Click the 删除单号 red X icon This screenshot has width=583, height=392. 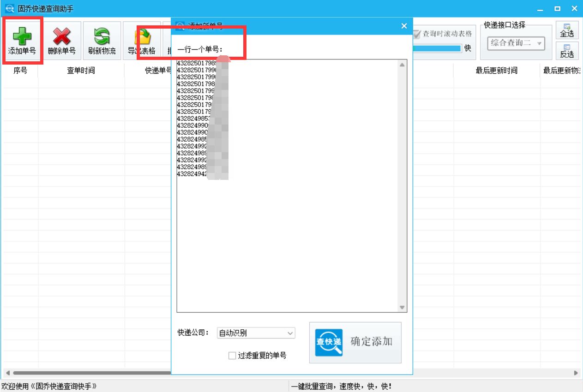pyautogui.click(x=61, y=36)
